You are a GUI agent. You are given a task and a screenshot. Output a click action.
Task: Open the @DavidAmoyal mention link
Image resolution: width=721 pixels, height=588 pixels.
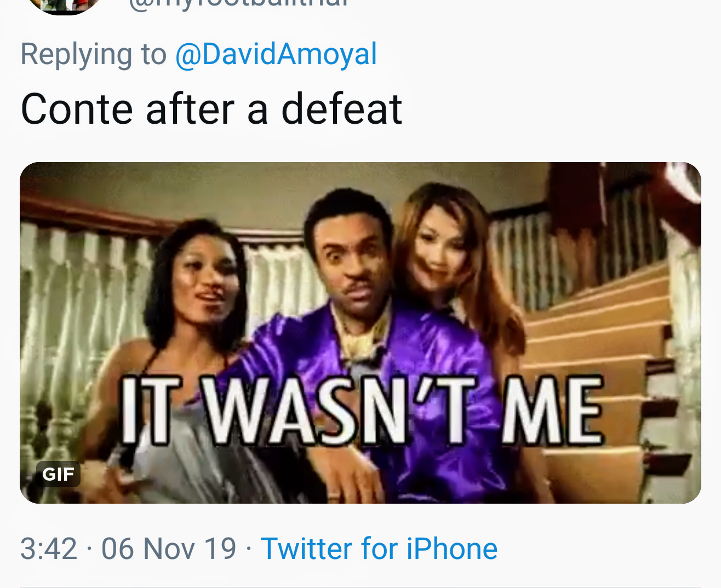pos(276,54)
